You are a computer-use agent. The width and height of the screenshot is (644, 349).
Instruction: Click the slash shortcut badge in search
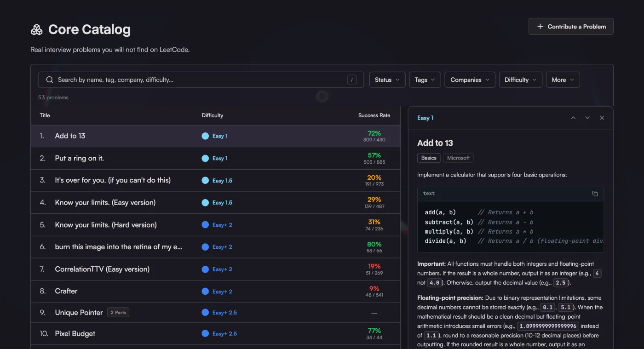[x=352, y=80]
